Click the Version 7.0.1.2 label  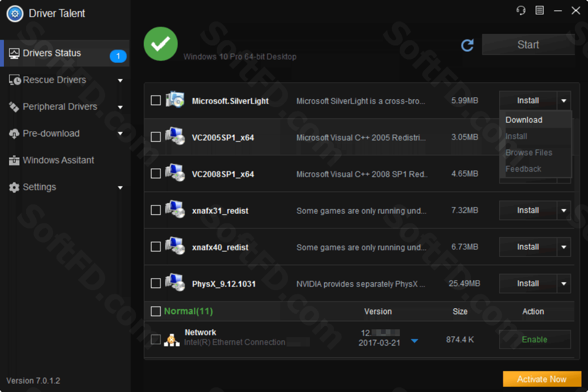click(33, 381)
